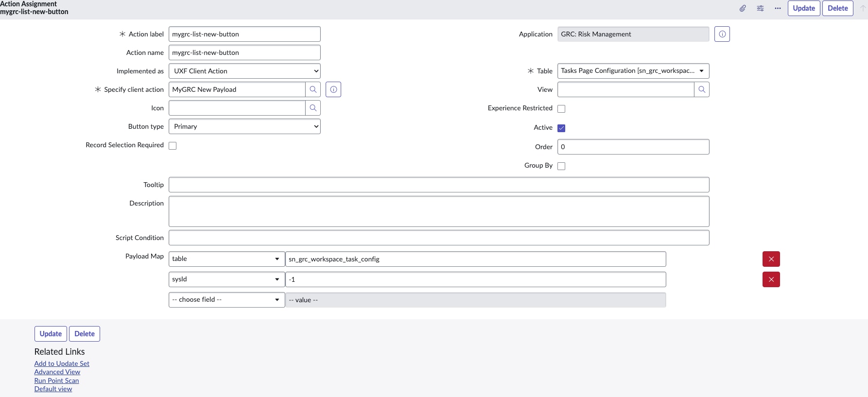Uncheck the Active checkbox
This screenshot has width=868, height=397.
(561, 128)
